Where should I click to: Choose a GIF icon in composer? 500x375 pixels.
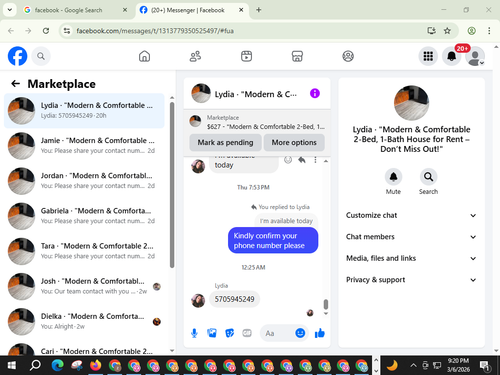pyautogui.click(x=247, y=333)
